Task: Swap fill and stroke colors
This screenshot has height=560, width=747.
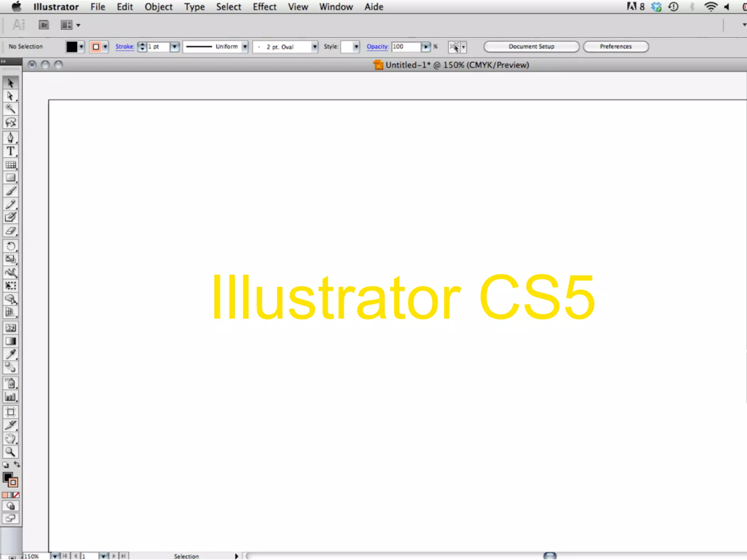Action: point(17,464)
